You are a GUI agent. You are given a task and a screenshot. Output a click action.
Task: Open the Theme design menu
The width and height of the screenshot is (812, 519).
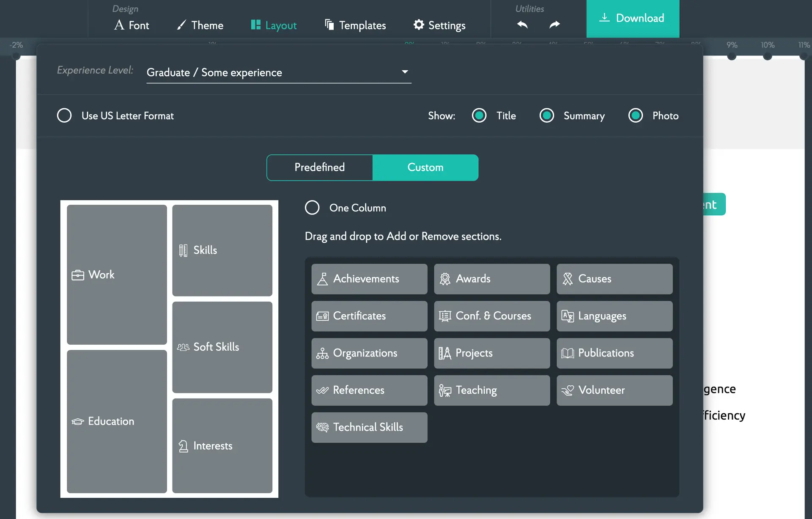tap(200, 25)
